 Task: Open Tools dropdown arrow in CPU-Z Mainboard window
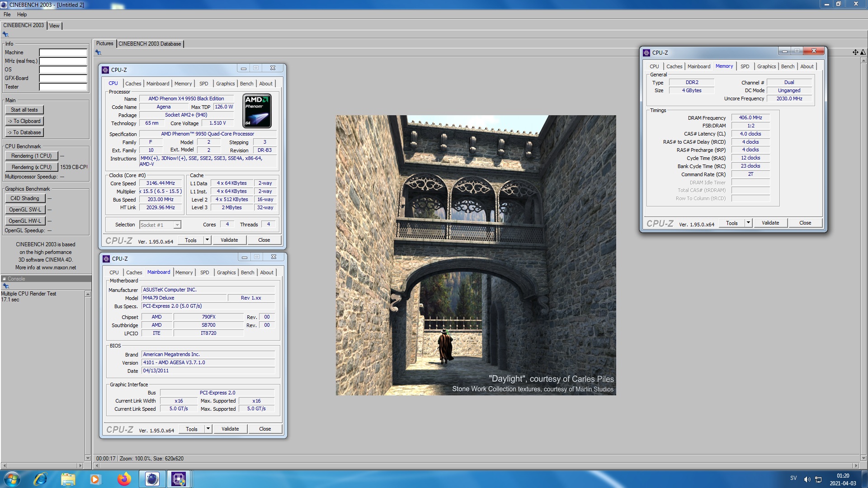(208, 429)
